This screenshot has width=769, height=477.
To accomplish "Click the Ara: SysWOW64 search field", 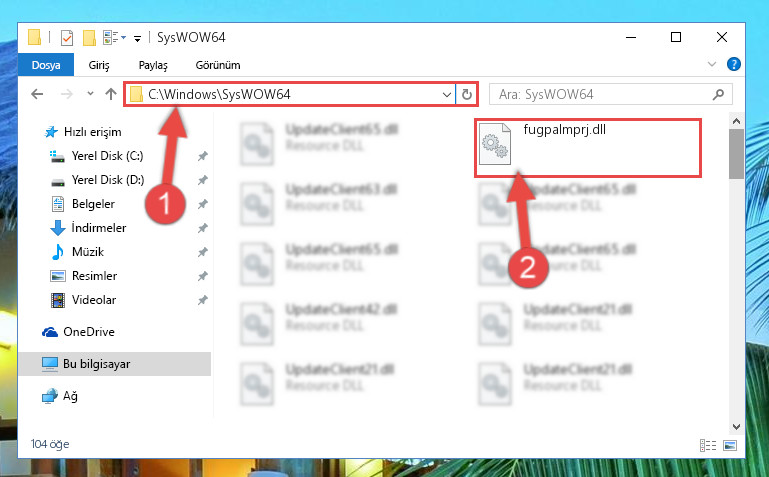I will pos(601,94).
